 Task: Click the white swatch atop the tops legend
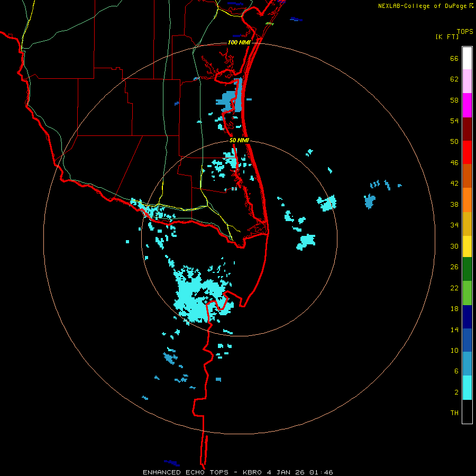[x=467, y=58]
